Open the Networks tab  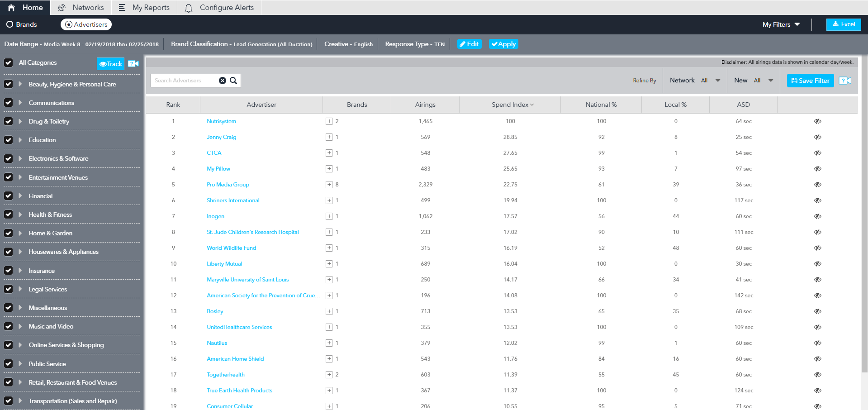pyautogui.click(x=81, y=8)
